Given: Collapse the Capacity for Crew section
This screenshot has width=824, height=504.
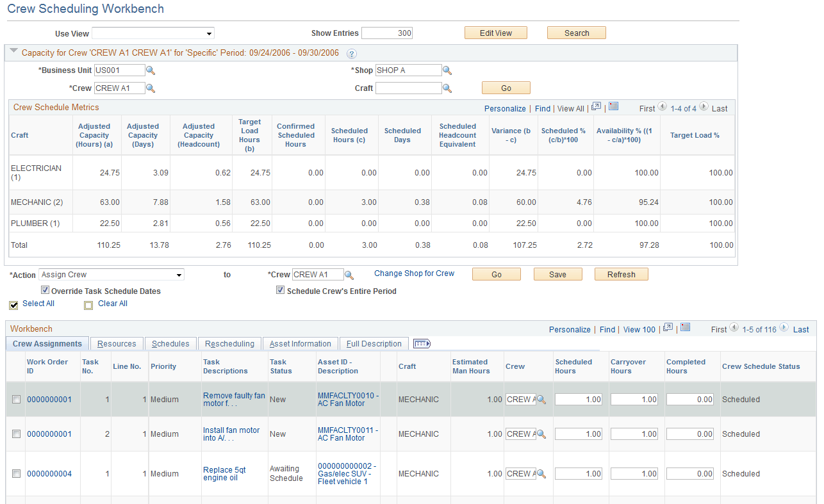Looking at the screenshot, I should [x=13, y=53].
